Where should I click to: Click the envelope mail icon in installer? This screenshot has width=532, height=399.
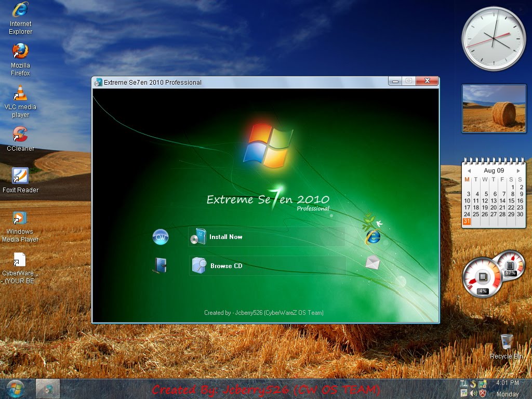point(372,262)
